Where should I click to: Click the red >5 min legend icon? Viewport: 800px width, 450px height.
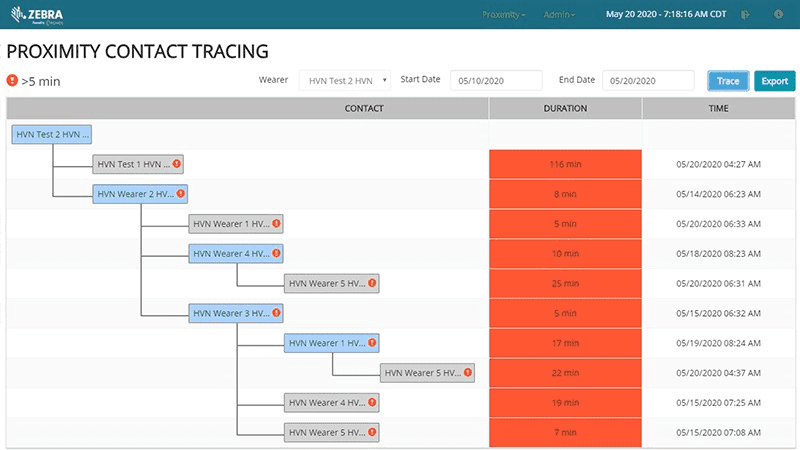tap(12, 81)
